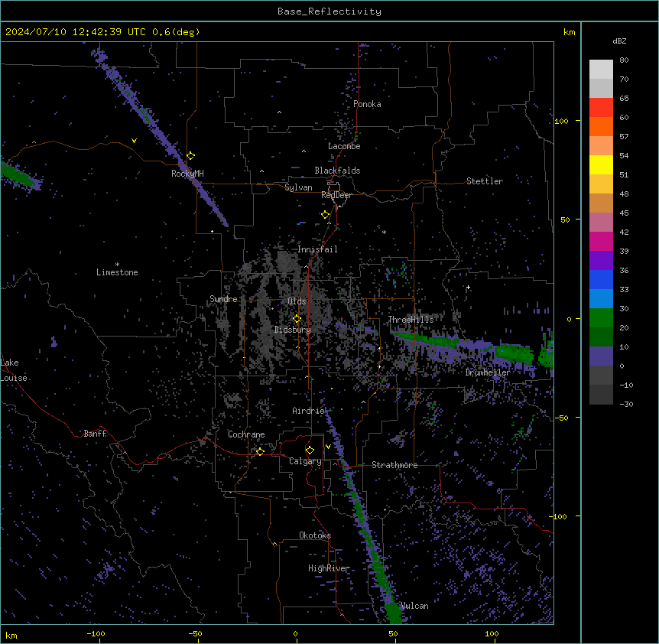
Task: Click the Didsbury city label
Action: pyautogui.click(x=293, y=330)
